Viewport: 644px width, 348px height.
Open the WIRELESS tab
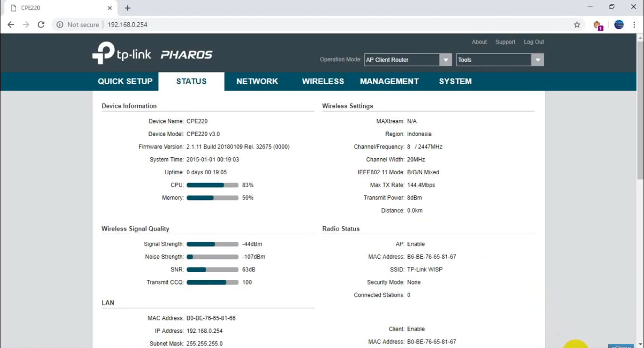tap(323, 81)
